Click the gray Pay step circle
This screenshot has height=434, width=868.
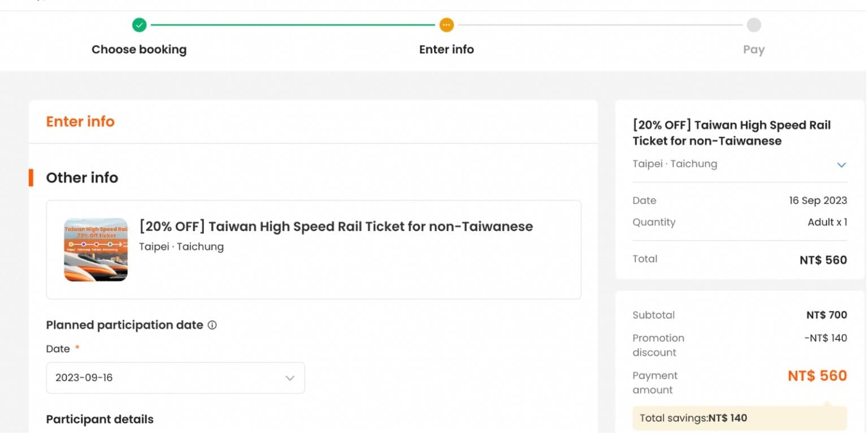point(754,25)
